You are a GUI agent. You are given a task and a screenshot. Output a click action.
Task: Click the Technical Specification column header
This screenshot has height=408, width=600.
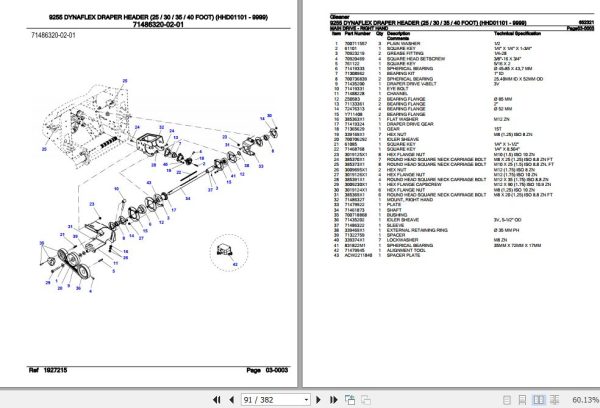(517, 34)
